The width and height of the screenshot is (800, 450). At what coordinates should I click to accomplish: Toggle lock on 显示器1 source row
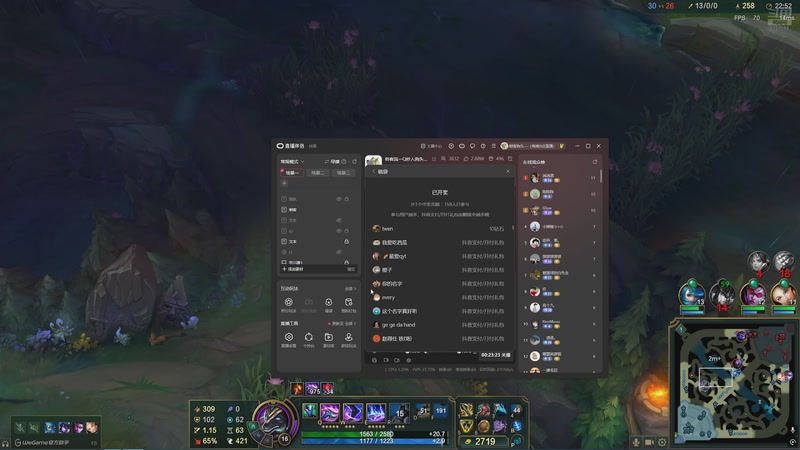347,262
